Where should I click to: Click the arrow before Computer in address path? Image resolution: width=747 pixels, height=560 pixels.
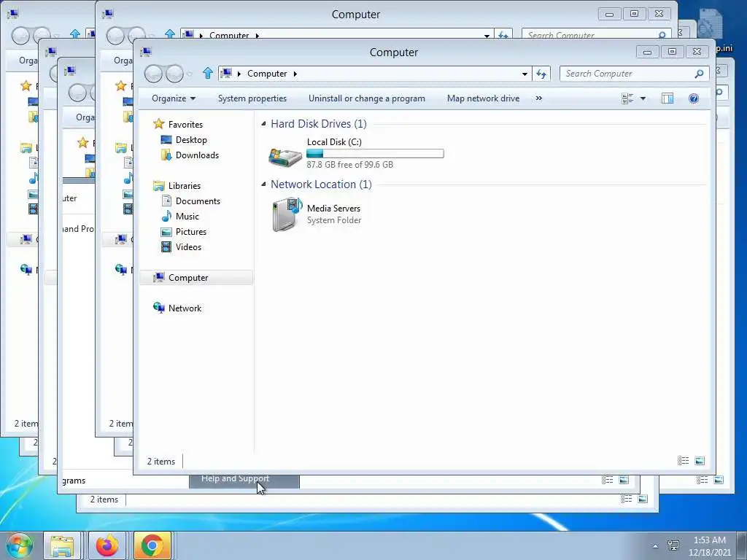(x=239, y=74)
